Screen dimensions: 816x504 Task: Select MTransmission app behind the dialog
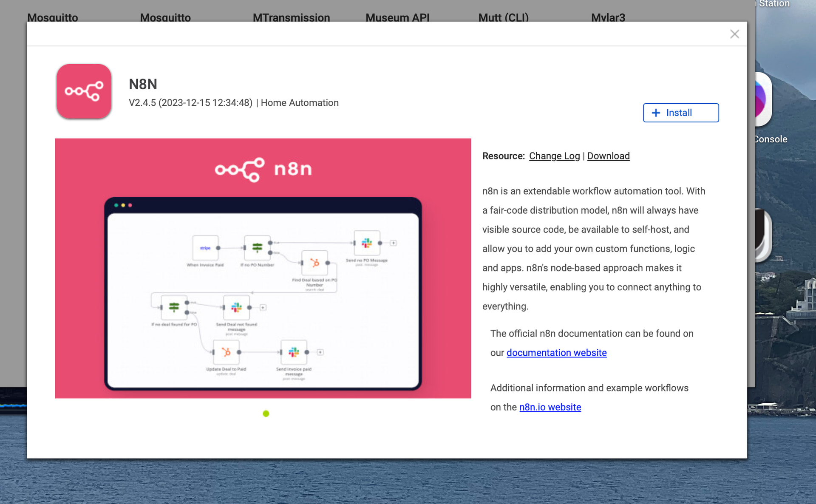[x=291, y=17]
